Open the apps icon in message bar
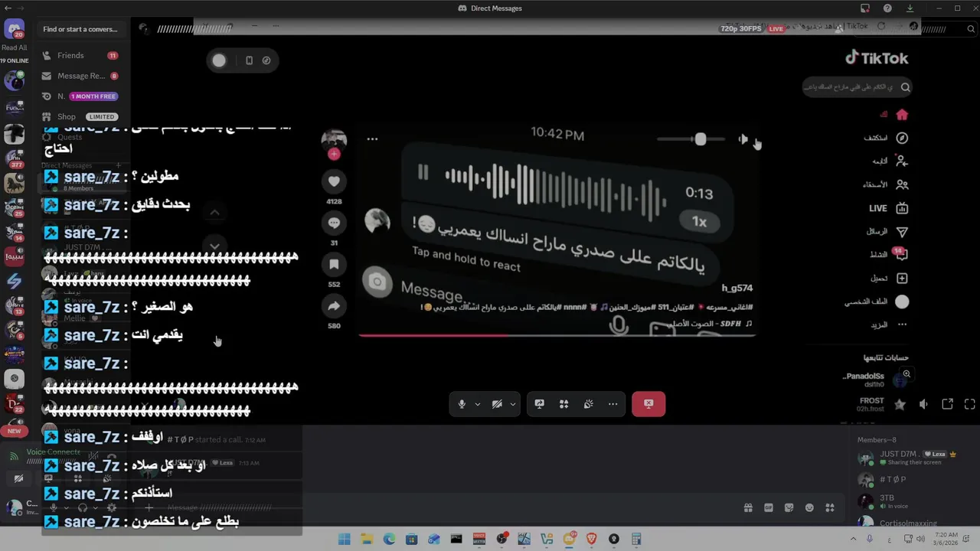The height and width of the screenshot is (551, 980). click(x=830, y=507)
